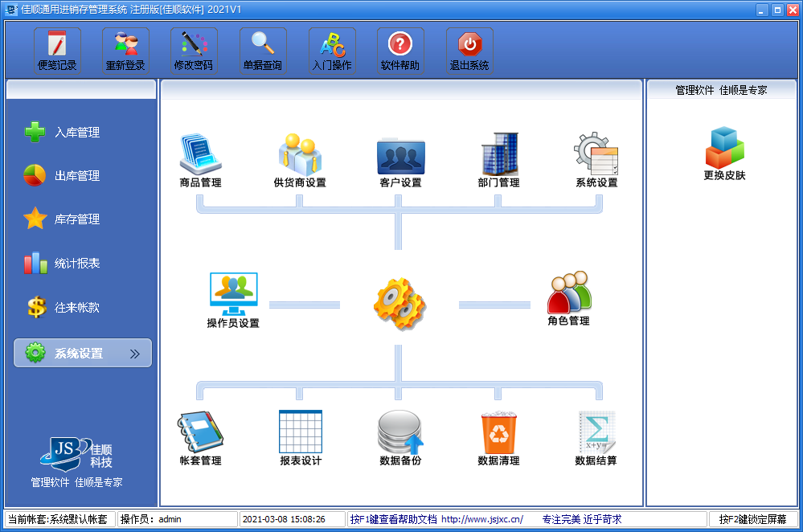Click 专注完美 近乎苛求 slogan text
803x532 pixels.
pyautogui.click(x=582, y=519)
